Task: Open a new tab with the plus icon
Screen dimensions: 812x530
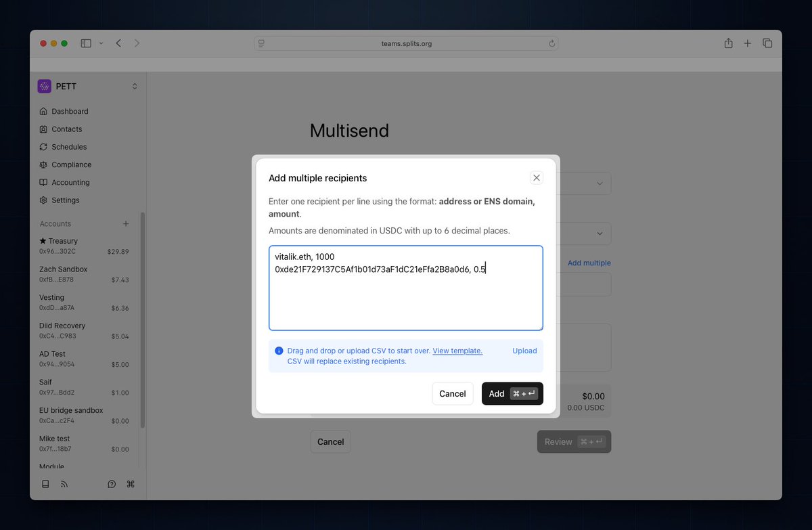Action: tap(748, 43)
